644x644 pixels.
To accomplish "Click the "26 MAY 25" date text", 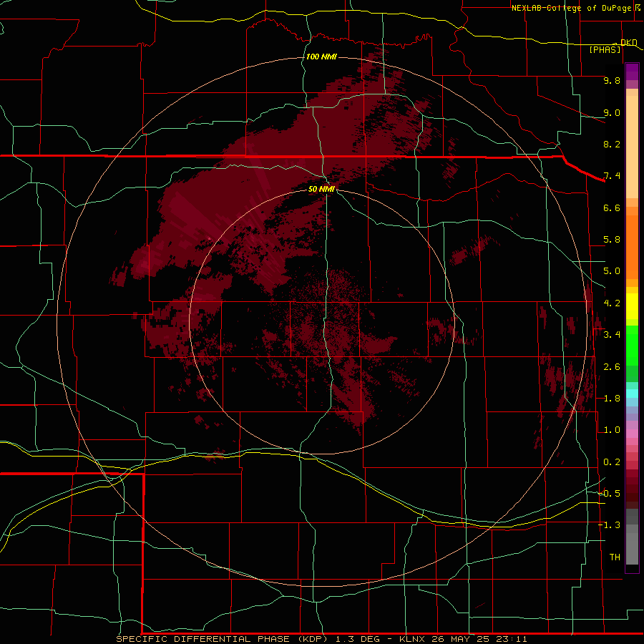I will click(x=462, y=639).
